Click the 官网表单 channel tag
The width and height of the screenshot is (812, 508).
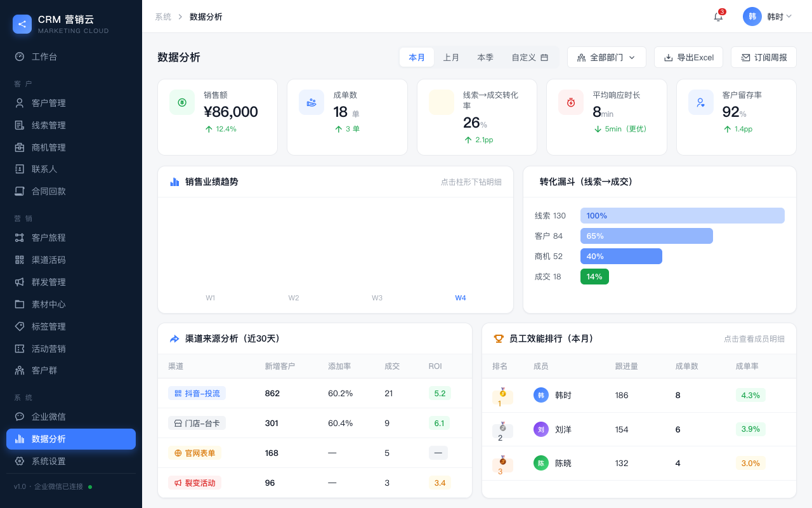(195, 453)
